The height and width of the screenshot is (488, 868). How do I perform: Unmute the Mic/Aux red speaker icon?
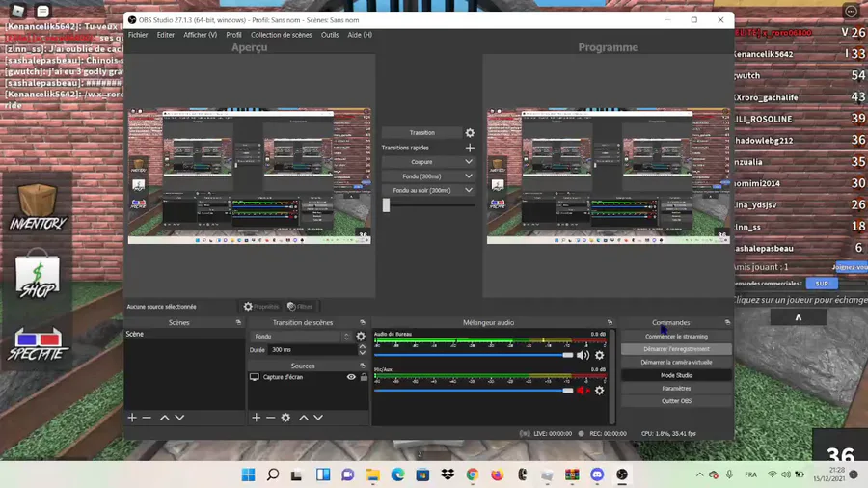pos(583,391)
